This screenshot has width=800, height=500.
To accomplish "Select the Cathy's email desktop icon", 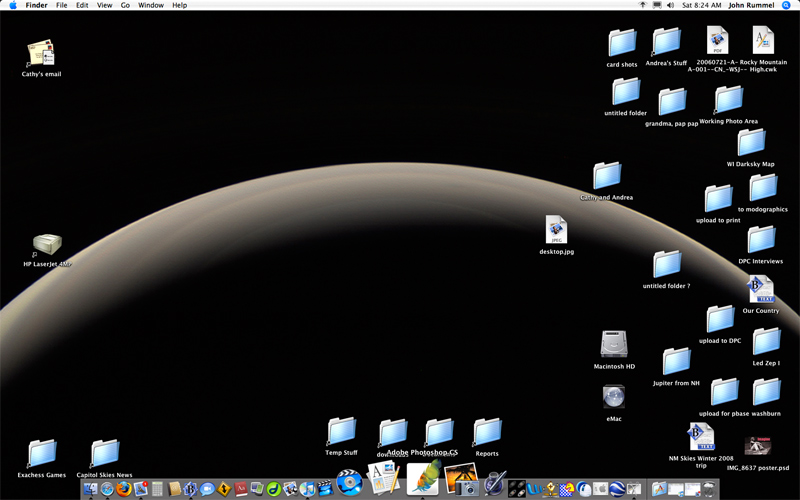I will (x=41, y=54).
